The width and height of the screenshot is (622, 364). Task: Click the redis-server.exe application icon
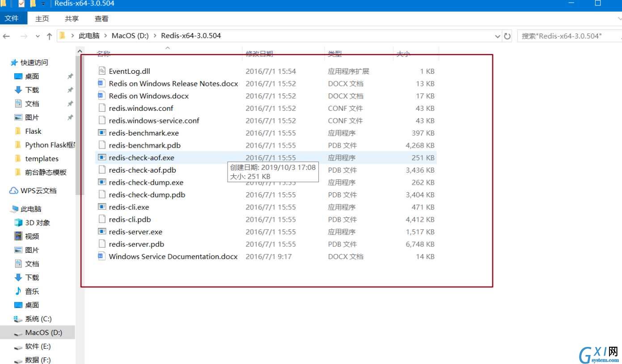click(102, 232)
